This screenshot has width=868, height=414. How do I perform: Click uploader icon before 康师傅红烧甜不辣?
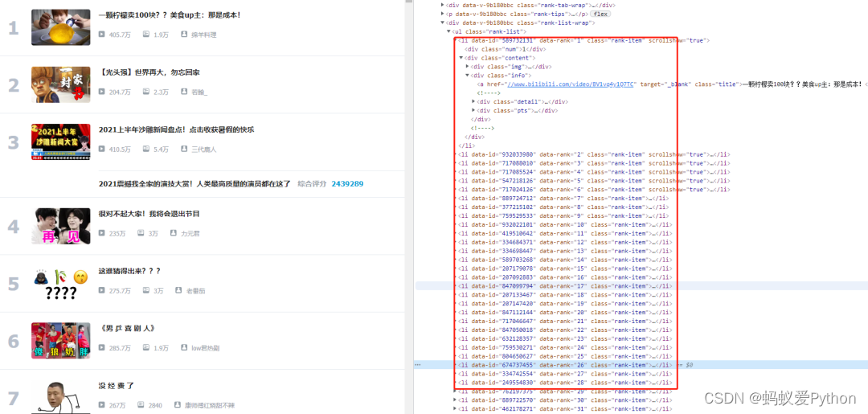[x=178, y=405]
